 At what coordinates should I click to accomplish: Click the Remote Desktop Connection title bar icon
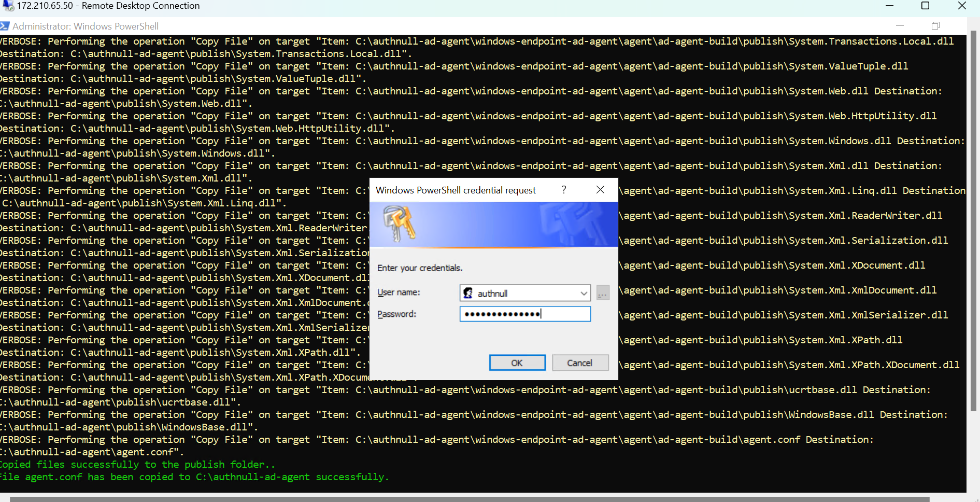8,6
